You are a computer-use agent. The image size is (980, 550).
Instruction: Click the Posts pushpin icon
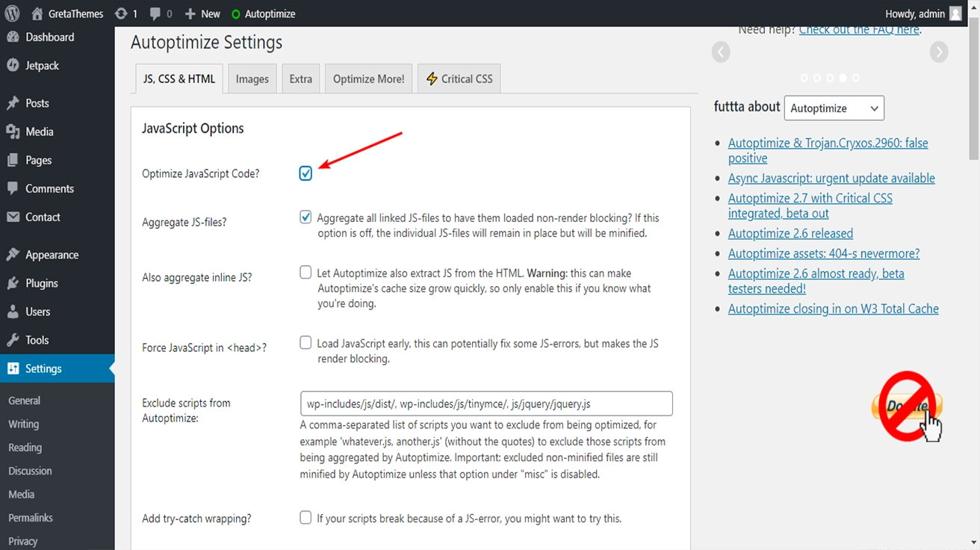13,103
